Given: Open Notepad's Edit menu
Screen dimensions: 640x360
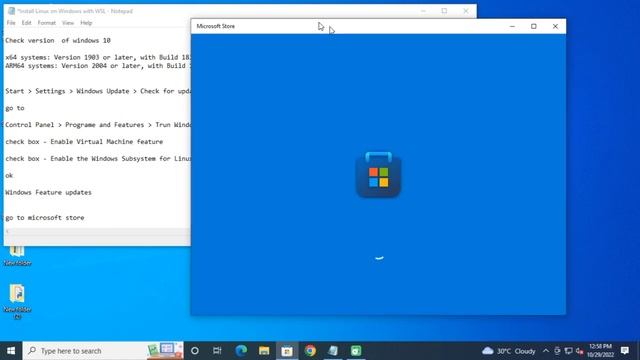Looking at the screenshot, I should coord(27,23).
